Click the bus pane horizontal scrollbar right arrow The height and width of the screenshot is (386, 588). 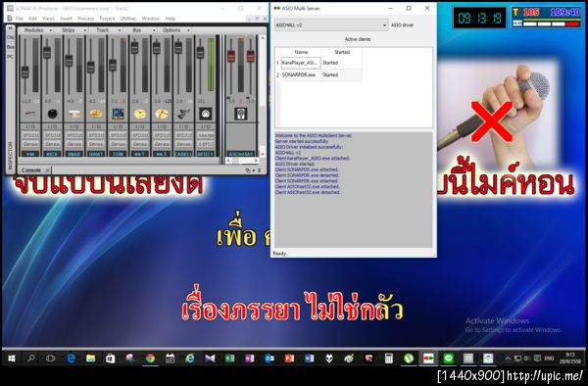pyautogui.click(x=256, y=160)
